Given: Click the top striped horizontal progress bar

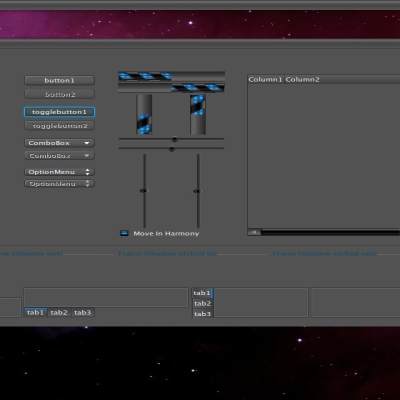Looking at the screenshot, I should click(171, 76).
